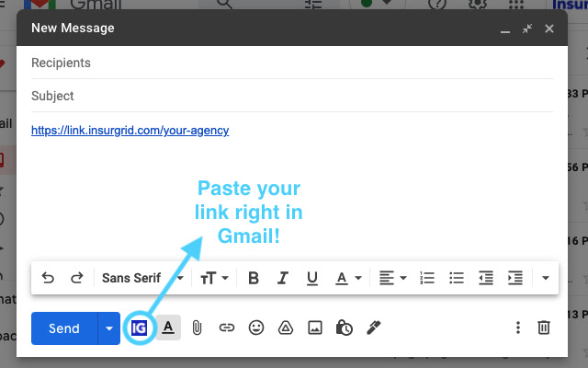Toggle italic formatting
Viewport: 588px width, 368px height.
coord(283,278)
